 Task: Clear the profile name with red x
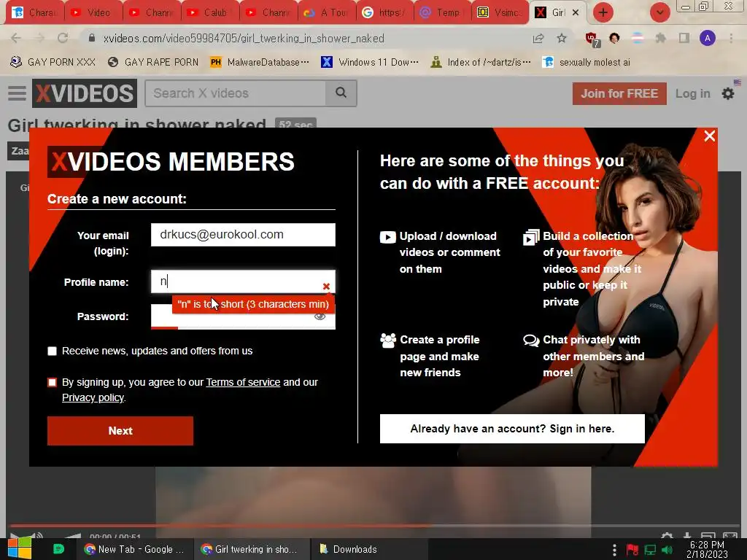coord(326,286)
